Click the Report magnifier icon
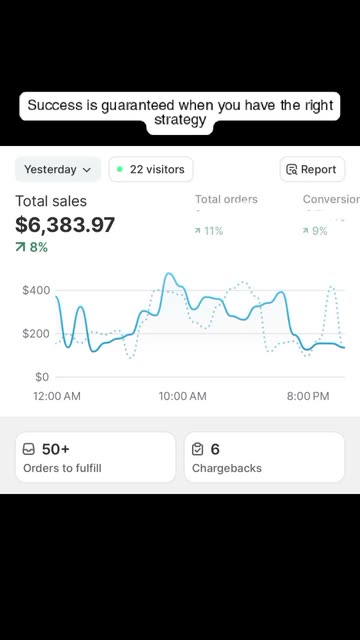Image resolution: width=360 pixels, height=640 pixels. tap(291, 169)
